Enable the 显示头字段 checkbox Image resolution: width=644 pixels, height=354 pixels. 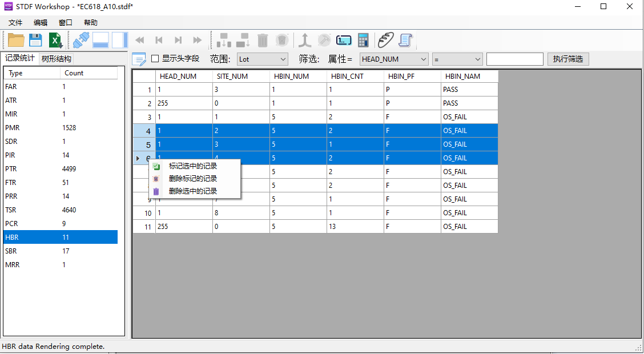pos(155,59)
